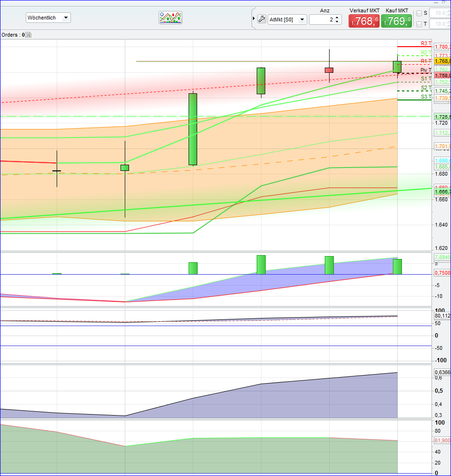The height and width of the screenshot is (476, 451).
Task: Click the T target value field
Action: click(440, 24)
